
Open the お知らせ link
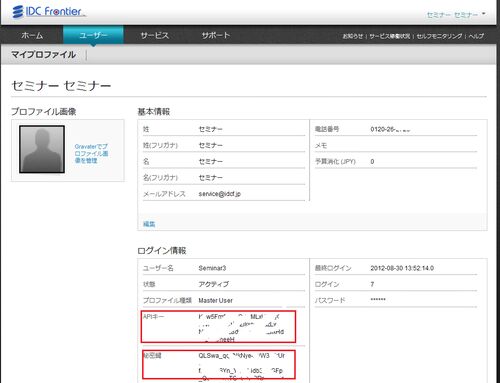coord(353,36)
